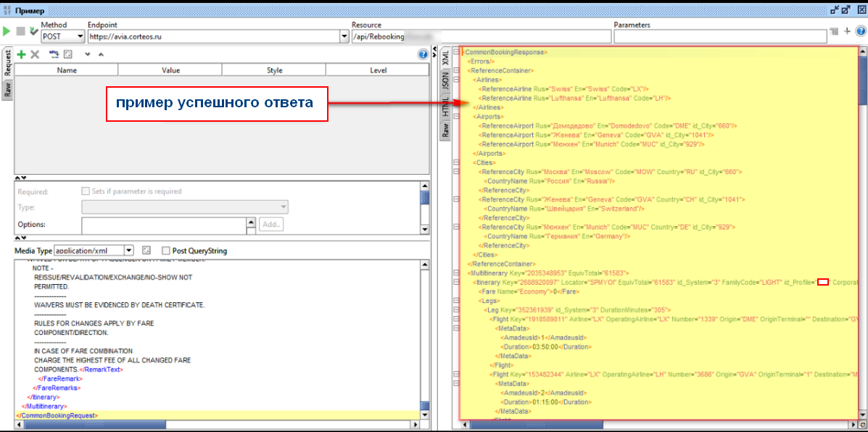Check 'Sets if parameter is required' box
868x432 pixels.
pos(86,191)
